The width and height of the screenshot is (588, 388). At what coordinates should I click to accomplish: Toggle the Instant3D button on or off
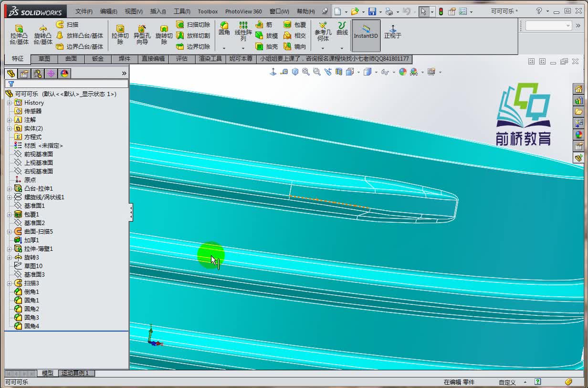pyautogui.click(x=366, y=35)
